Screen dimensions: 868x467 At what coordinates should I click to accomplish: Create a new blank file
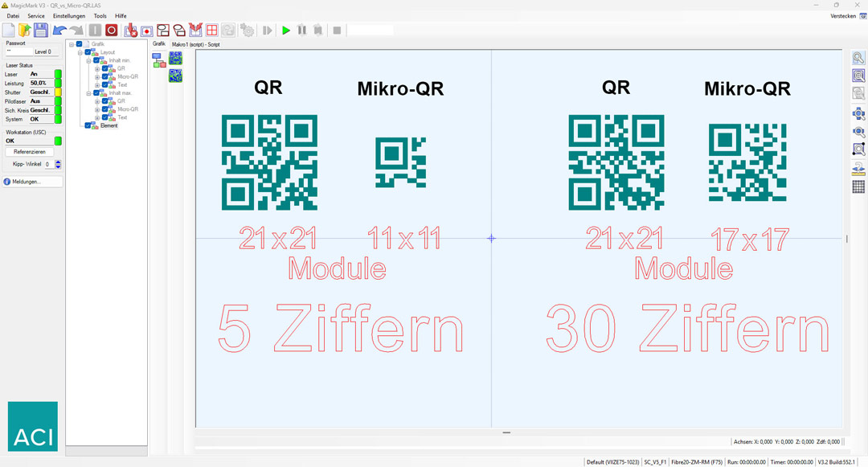[9, 30]
